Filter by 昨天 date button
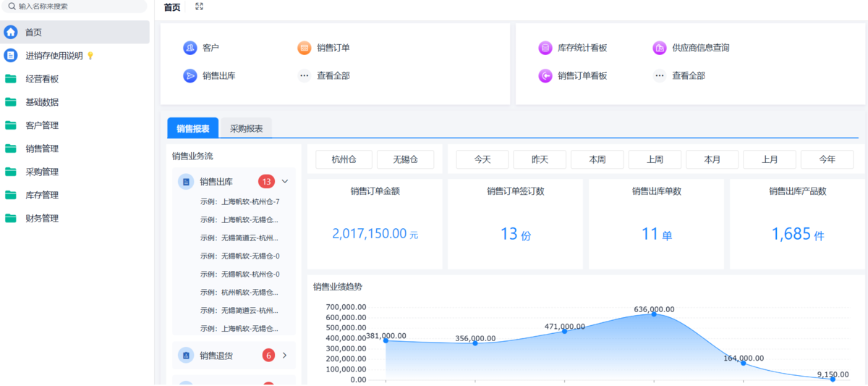The image size is (868, 386). 540,159
